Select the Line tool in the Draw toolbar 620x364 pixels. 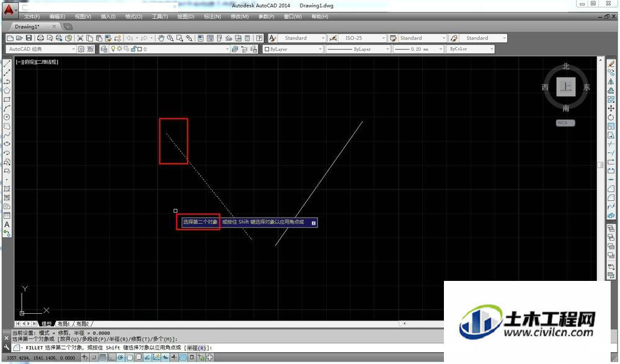(7, 63)
